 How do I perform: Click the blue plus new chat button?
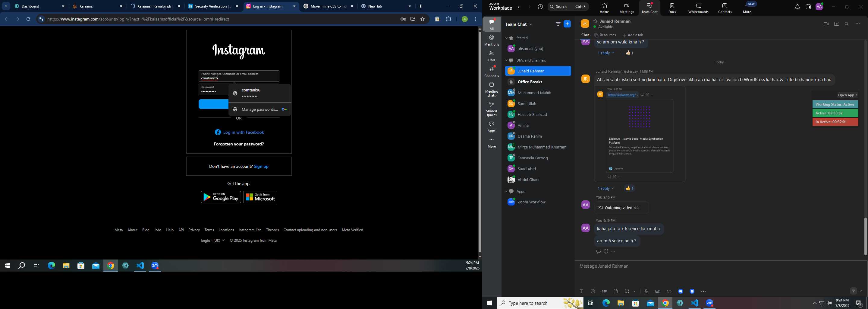tap(568, 24)
